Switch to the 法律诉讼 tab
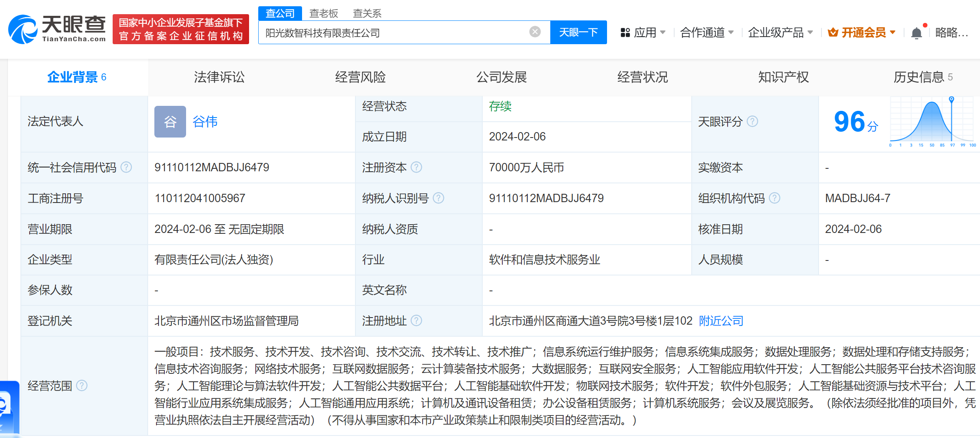980x438 pixels. [x=219, y=77]
